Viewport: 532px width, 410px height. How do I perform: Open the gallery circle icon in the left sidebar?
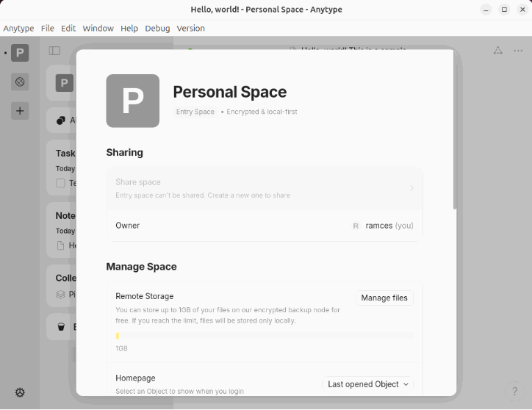coord(20,82)
